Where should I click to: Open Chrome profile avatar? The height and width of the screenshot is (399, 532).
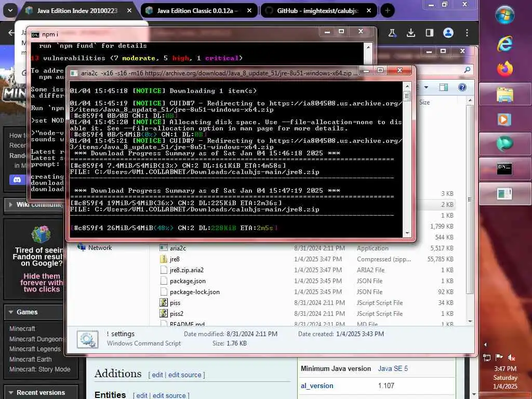coord(448,33)
